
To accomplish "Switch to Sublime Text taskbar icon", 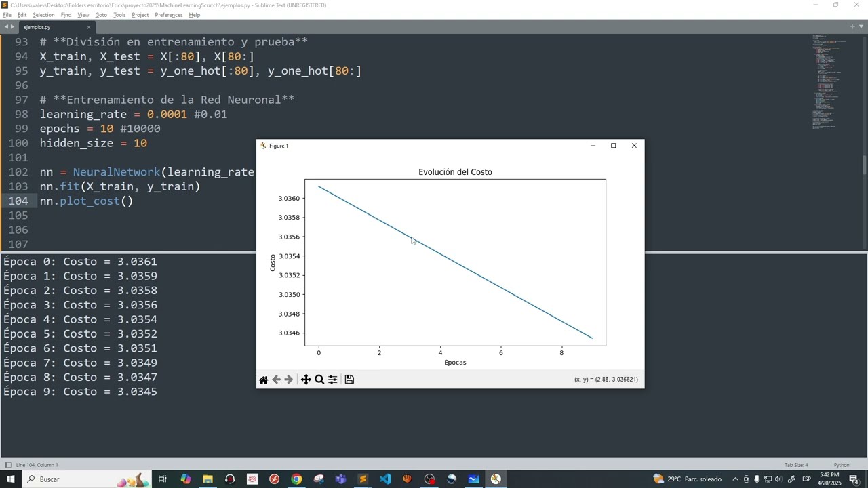I will (x=363, y=479).
